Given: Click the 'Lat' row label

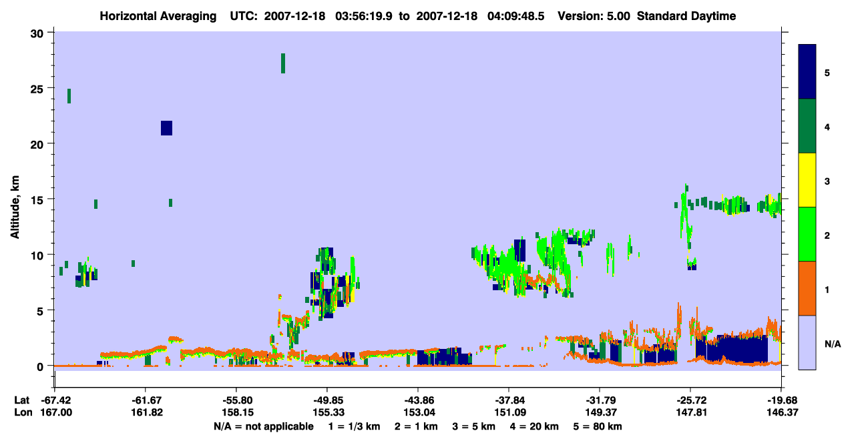Looking at the screenshot, I should tap(23, 400).
